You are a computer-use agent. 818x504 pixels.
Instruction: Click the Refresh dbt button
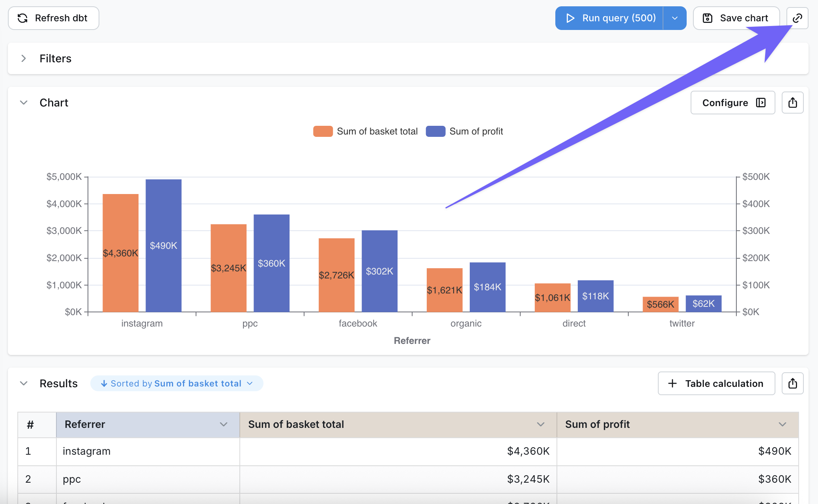coord(54,18)
